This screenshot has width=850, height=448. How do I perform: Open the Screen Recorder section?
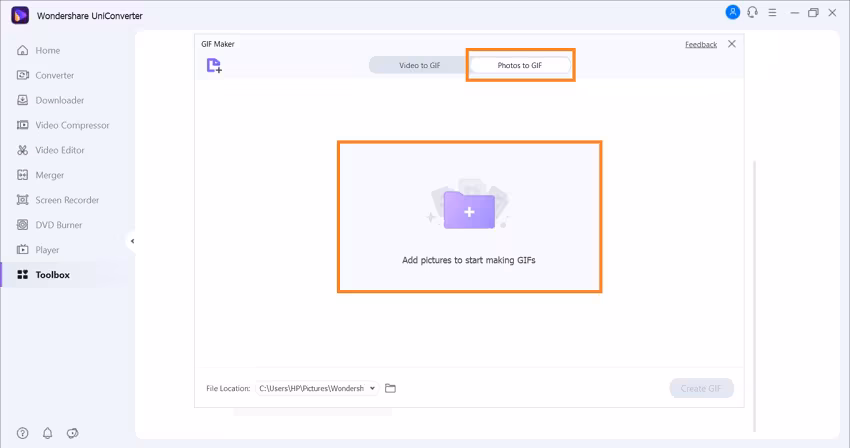(67, 200)
